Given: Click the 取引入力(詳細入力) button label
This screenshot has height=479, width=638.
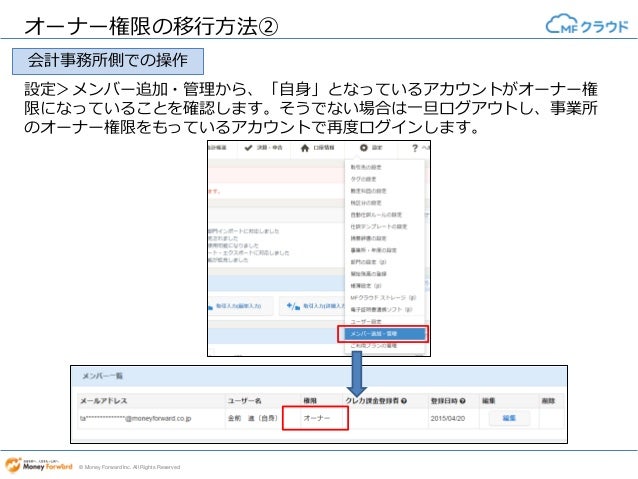Looking at the screenshot, I should pyautogui.click(x=324, y=306).
